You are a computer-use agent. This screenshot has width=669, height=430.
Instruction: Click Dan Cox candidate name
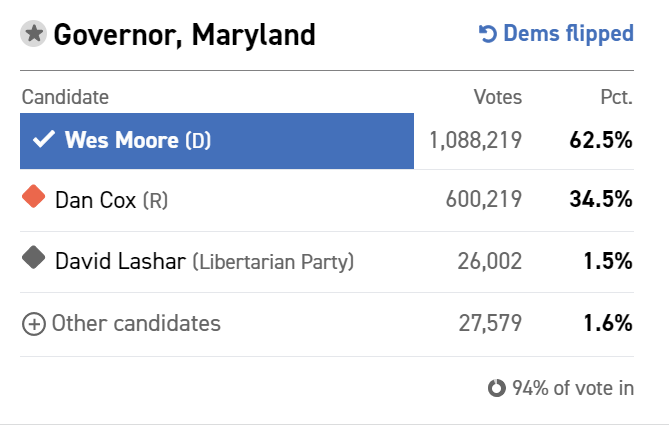click(x=96, y=200)
